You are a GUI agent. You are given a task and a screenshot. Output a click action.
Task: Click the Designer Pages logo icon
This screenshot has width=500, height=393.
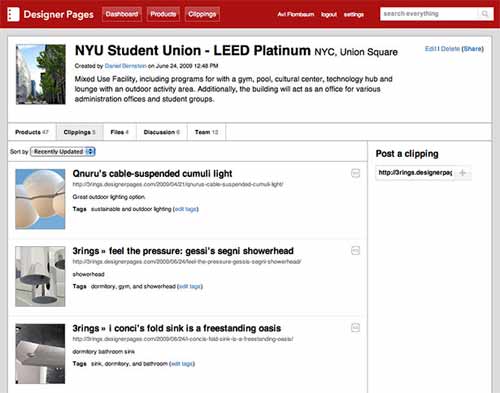coord(13,14)
